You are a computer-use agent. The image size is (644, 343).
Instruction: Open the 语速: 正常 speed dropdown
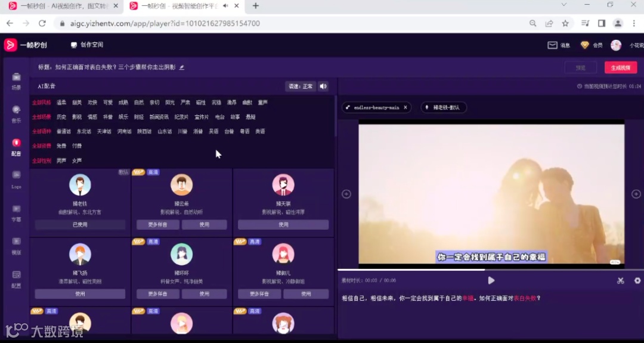(301, 86)
